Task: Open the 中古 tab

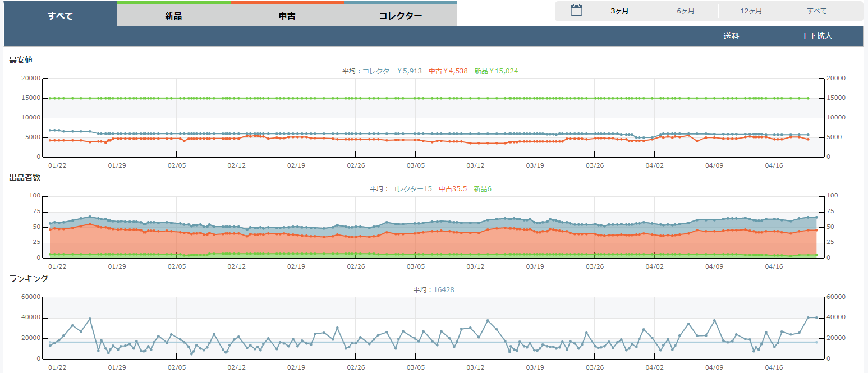Action: click(287, 16)
